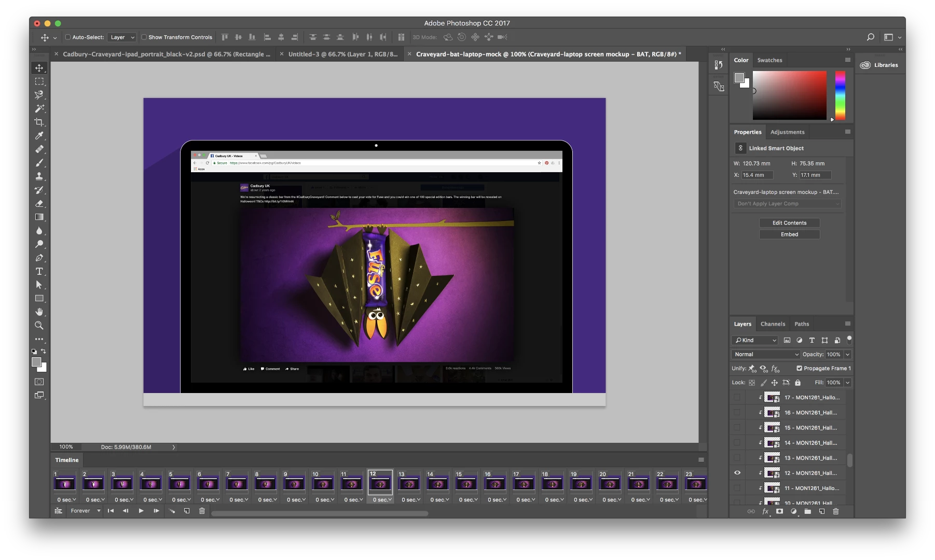Duplicate selected frame in timeline
Screen dimensions: 935x560
point(187,511)
